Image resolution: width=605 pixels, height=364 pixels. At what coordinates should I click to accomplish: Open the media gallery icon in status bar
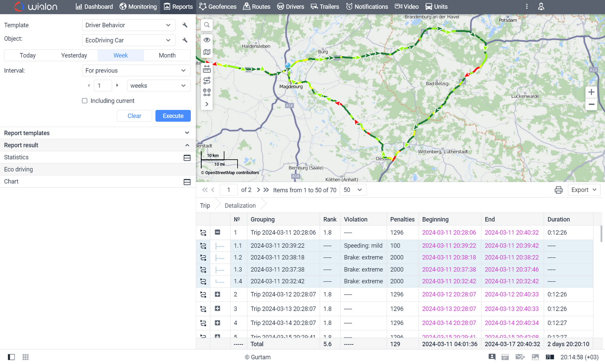click(x=535, y=357)
